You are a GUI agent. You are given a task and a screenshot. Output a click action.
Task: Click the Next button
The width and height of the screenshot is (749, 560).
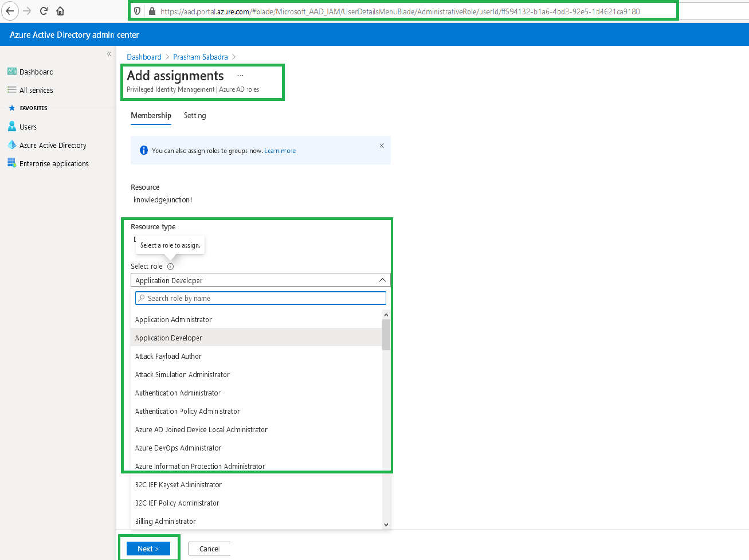pyautogui.click(x=148, y=548)
